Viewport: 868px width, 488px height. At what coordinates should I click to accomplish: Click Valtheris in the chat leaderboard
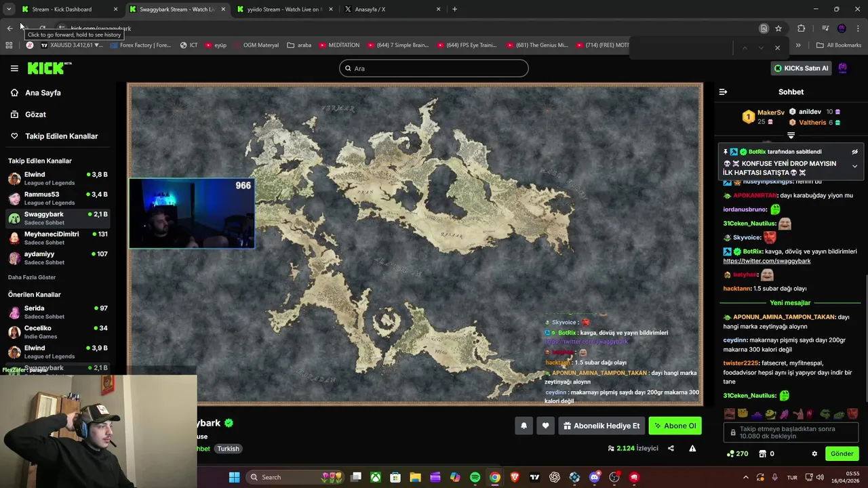point(812,123)
